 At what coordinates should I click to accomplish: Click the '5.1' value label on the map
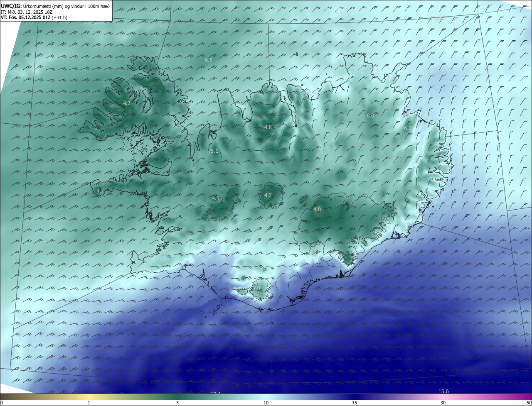click(214, 151)
